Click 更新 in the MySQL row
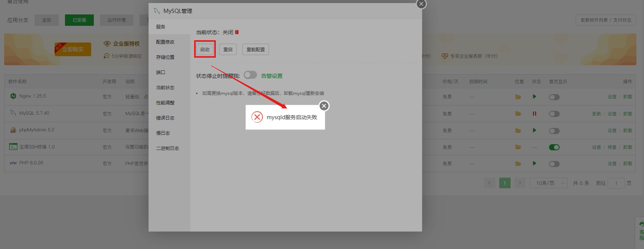Image resolution: width=644 pixels, height=249 pixels. pyautogui.click(x=597, y=114)
